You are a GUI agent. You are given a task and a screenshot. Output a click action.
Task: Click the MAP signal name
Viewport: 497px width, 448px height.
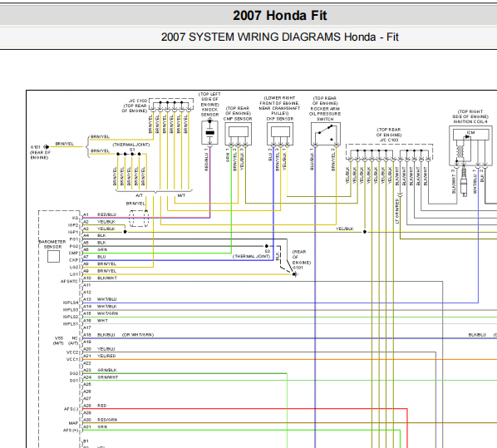(x=73, y=423)
